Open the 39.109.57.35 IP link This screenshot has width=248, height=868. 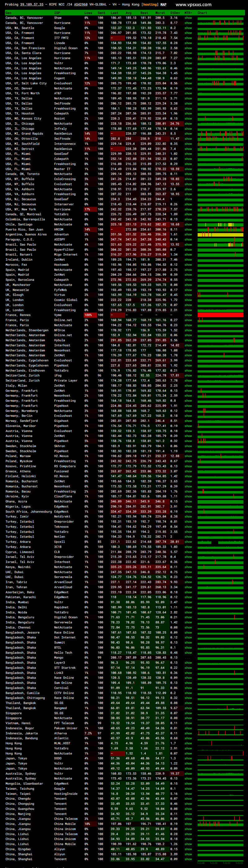[32, 5]
